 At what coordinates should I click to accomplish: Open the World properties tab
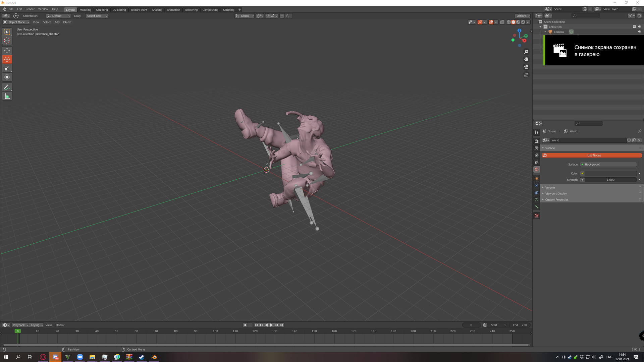[537, 169]
